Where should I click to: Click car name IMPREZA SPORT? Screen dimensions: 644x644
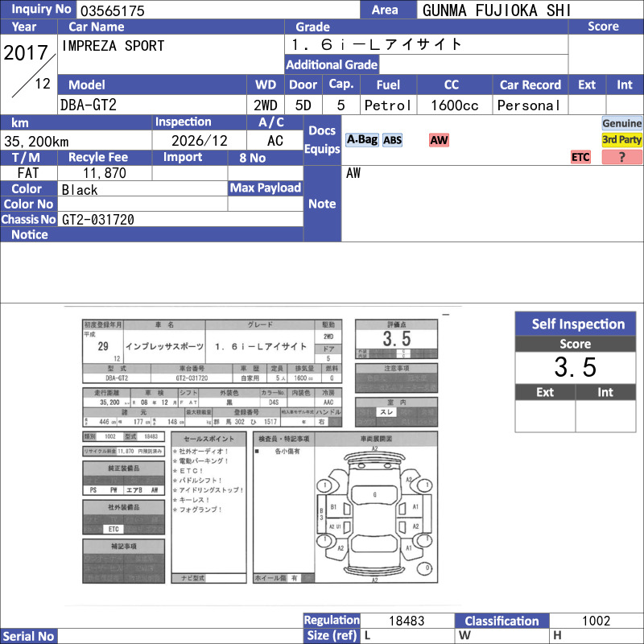coord(113,46)
